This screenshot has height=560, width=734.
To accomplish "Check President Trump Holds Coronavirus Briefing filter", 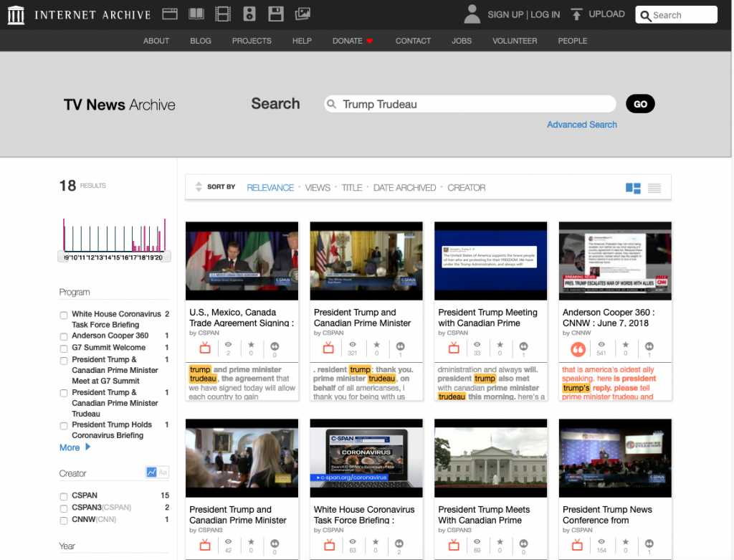I will pyautogui.click(x=64, y=426).
